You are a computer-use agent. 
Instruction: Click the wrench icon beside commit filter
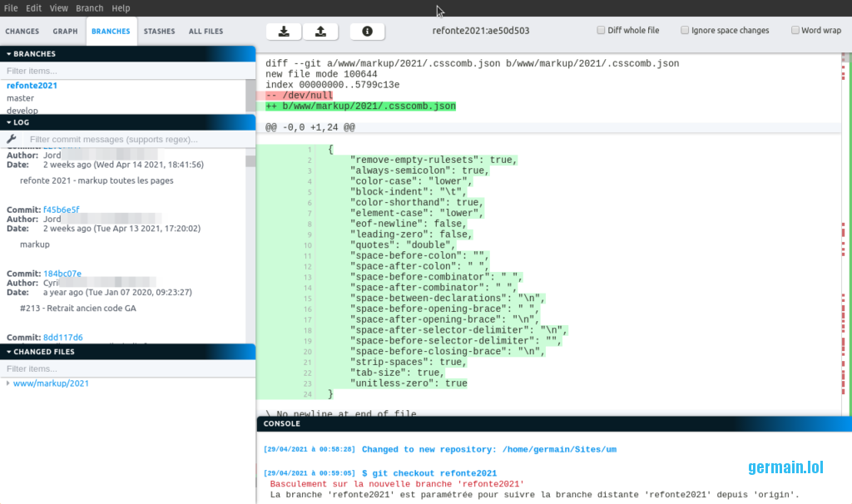tap(12, 139)
